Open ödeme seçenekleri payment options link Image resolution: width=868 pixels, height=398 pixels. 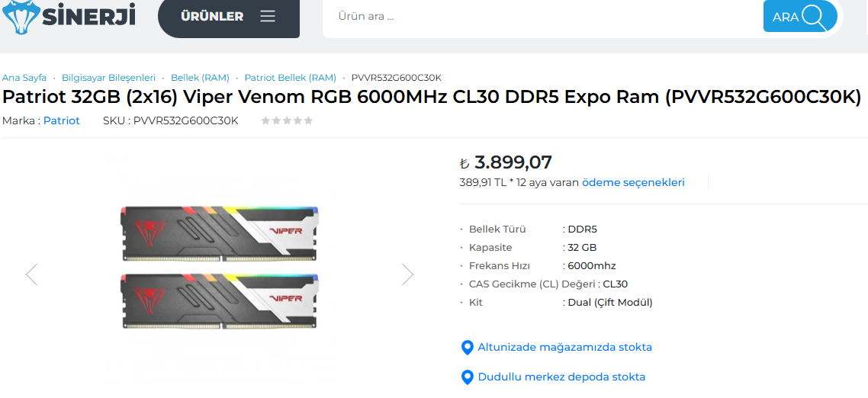[633, 182]
